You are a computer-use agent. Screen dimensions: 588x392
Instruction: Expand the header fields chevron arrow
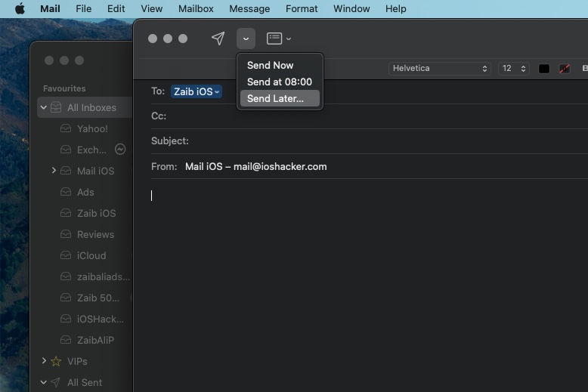pyautogui.click(x=289, y=39)
